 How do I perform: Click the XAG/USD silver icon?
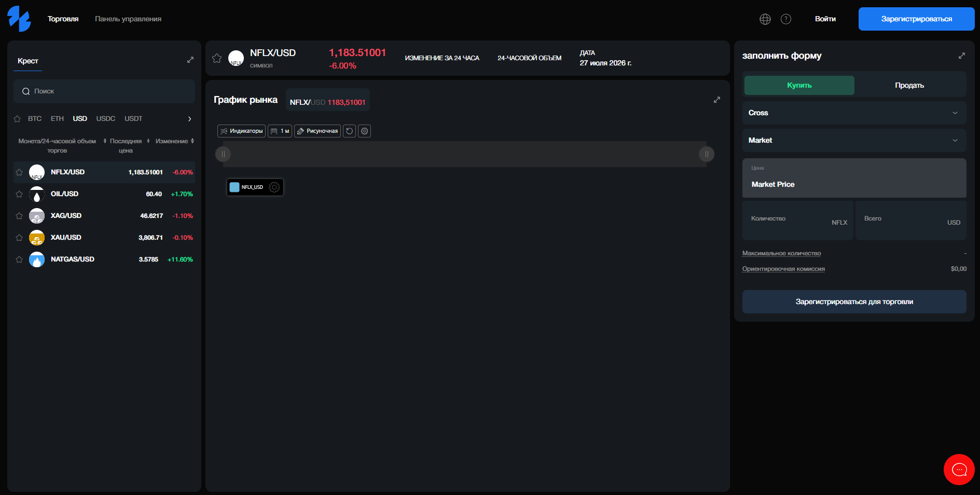pyautogui.click(x=37, y=216)
